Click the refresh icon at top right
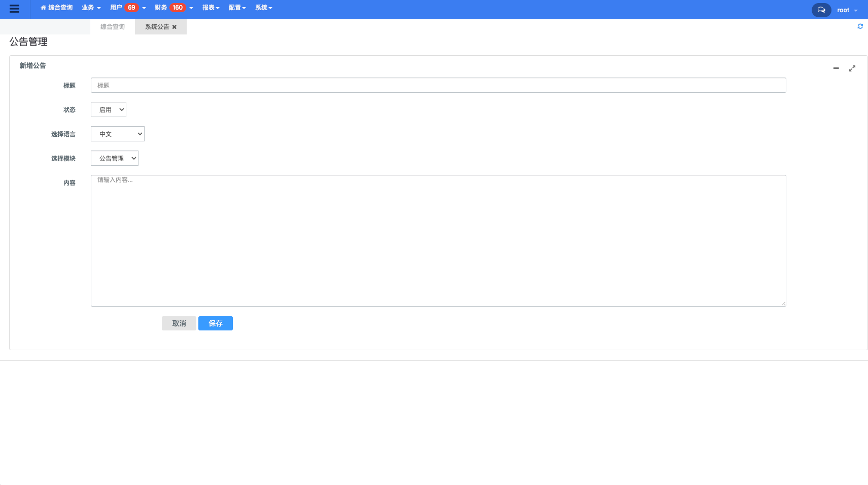 (x=860, y=26)
